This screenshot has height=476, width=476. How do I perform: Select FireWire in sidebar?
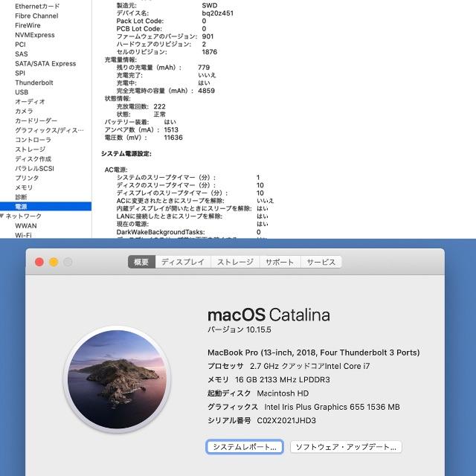(28, 25)
